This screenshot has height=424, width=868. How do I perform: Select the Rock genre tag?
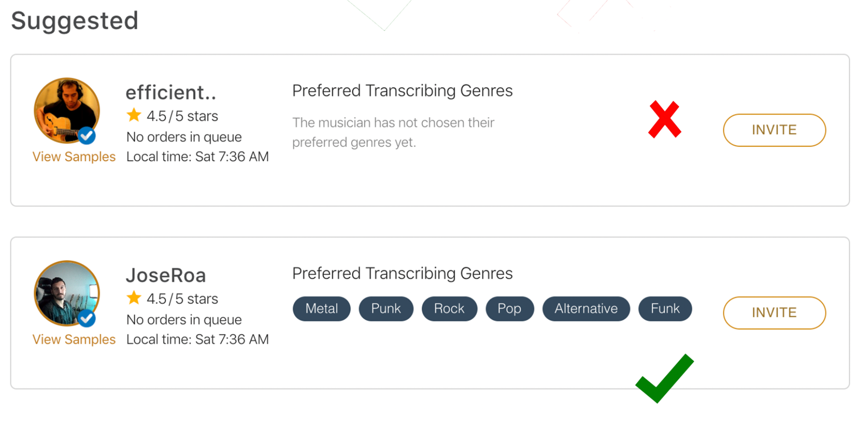[x=449, y=309]
